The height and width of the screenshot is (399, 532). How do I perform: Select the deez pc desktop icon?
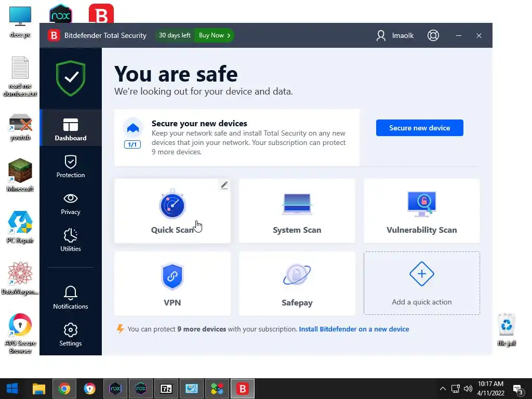coord(20,21)
